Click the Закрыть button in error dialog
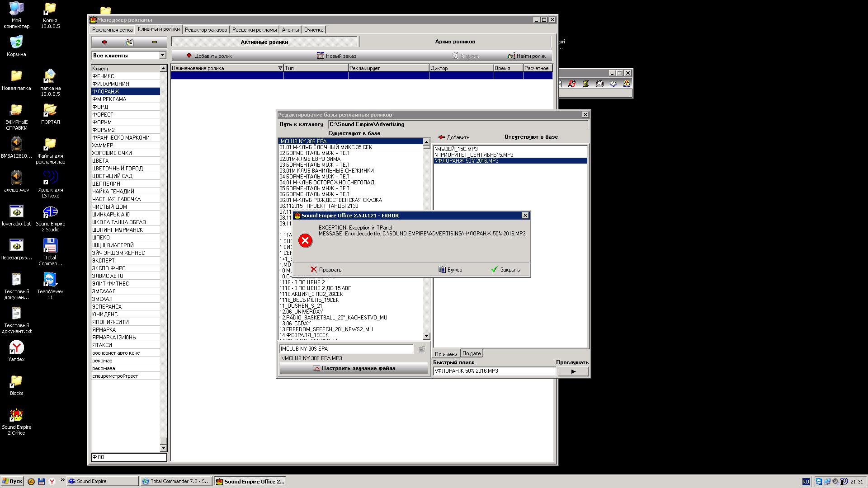868x488 pixels. 505,269
